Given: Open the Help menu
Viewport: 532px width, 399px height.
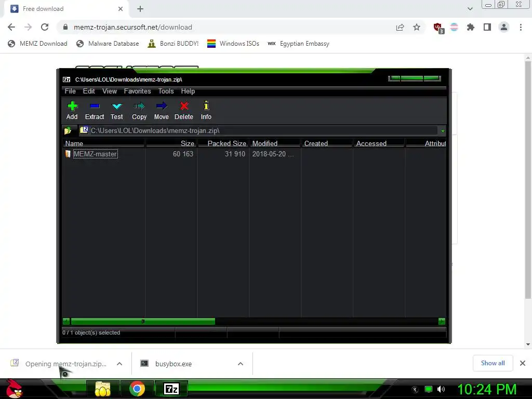Looking at the screenshot, I should 188,91.
